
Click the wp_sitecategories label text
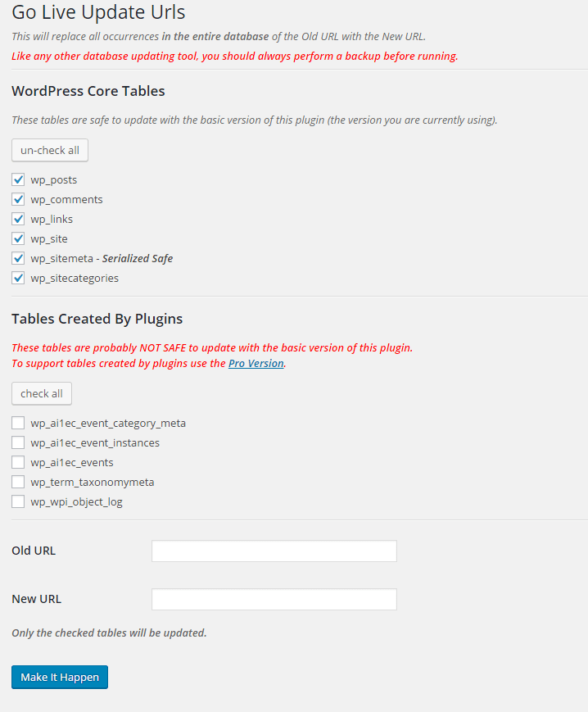tap(74, 278)
